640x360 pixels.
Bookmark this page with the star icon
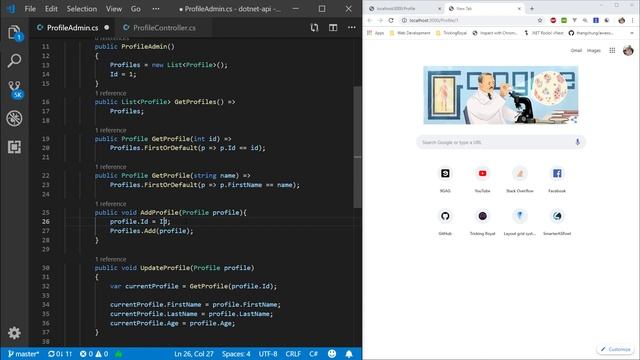tap(540, 20)
